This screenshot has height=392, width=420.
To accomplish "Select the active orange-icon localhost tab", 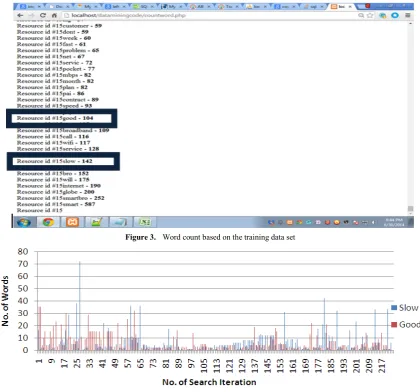I will tap(342, 6).
